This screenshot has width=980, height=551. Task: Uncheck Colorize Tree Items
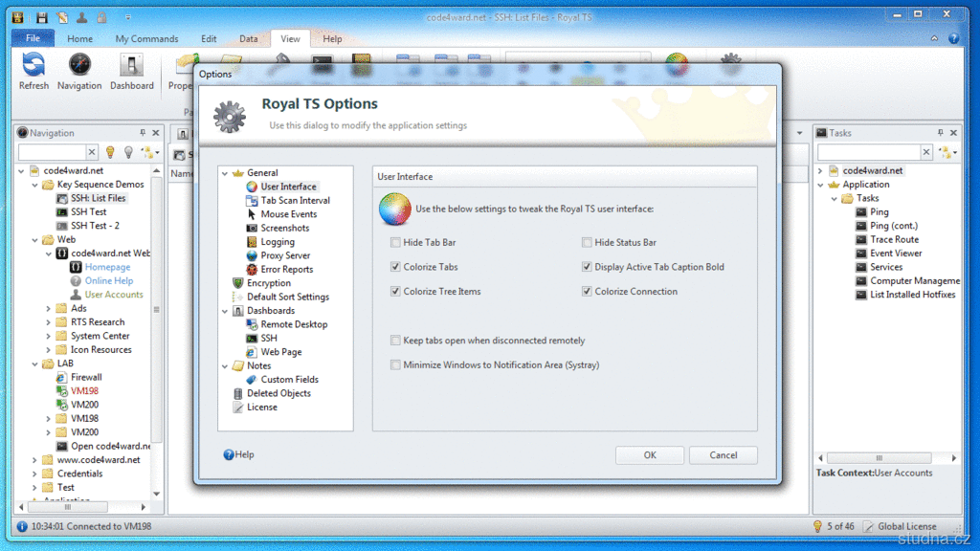point(395,291)
